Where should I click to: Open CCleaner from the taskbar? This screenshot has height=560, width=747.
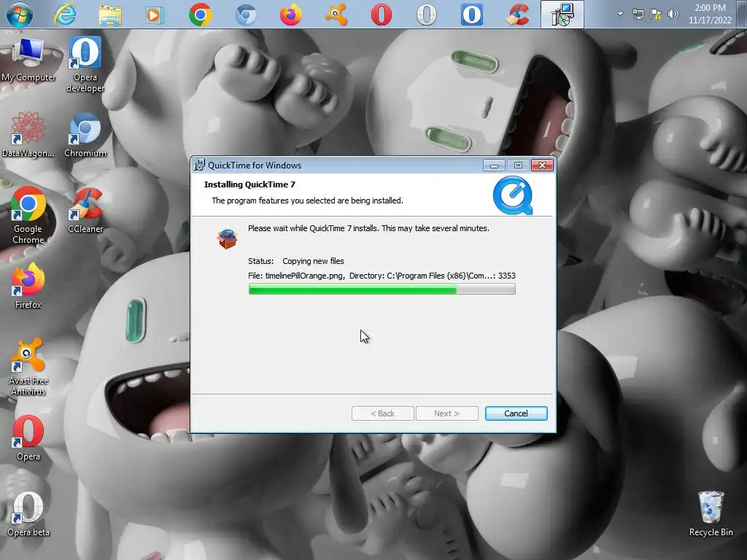click(x=517, y=15)
